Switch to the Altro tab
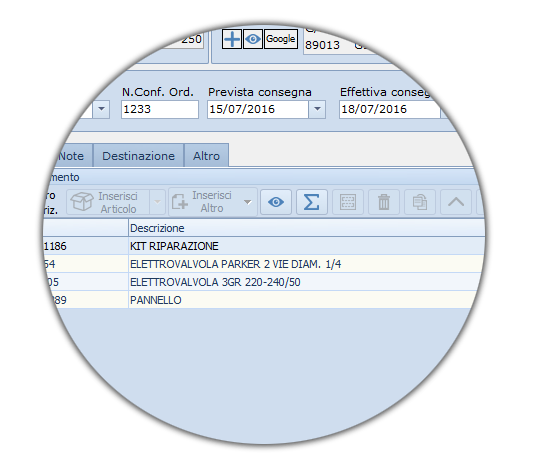Screen dimensions: 541x475 206,156
